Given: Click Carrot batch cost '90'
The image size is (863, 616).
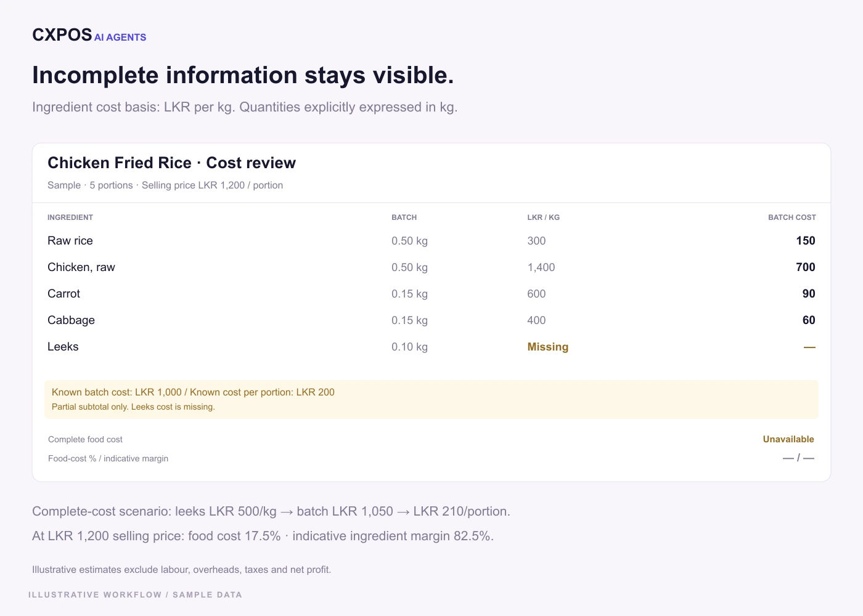Looking at the screenshot, I should pos(809,294).
